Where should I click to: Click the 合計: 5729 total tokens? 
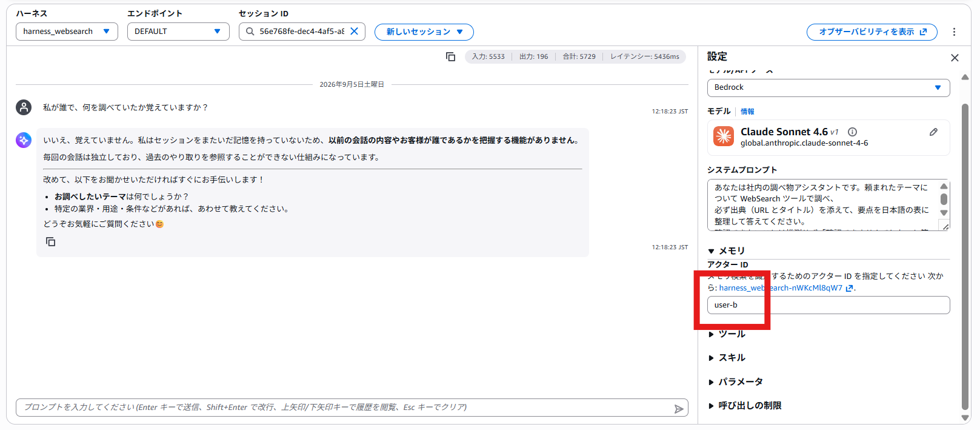click(x=579, y=56)
